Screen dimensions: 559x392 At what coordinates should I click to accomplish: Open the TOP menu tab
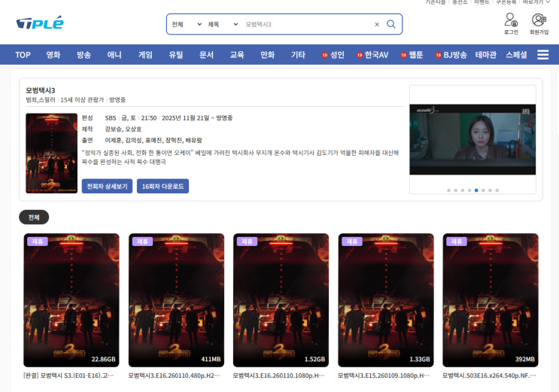[23, 55]
